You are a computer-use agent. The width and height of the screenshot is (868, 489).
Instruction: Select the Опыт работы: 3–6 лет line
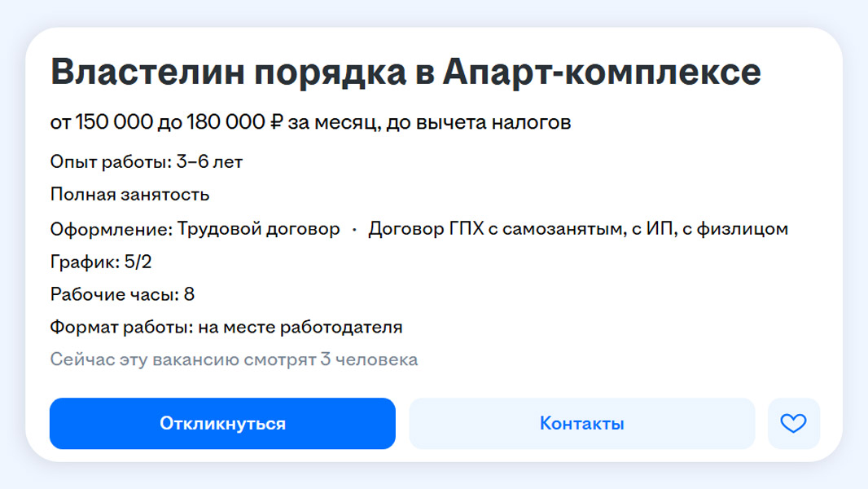[x=147, y=162]
